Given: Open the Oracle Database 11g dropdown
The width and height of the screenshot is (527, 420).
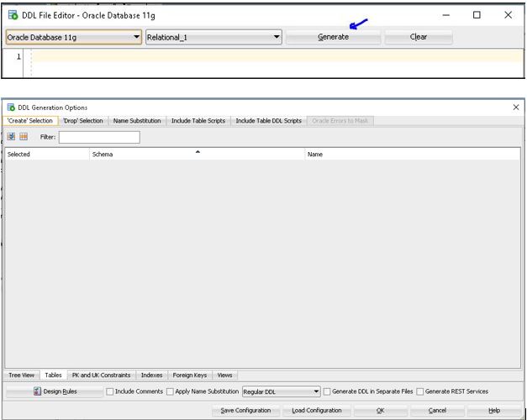Looking at the screenshot, I should pyautogui.click(x=73, y=37).
